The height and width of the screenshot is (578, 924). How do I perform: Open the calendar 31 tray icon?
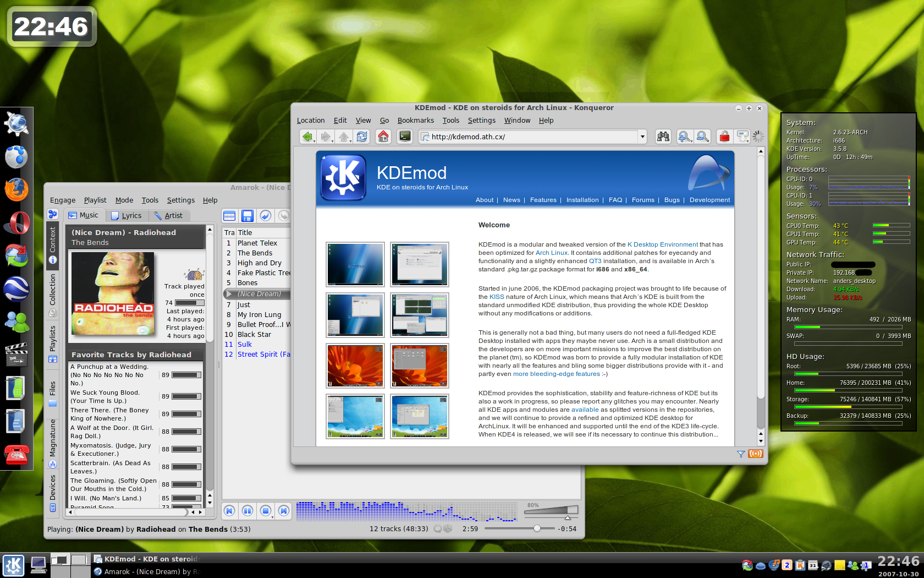coord(813,565)
